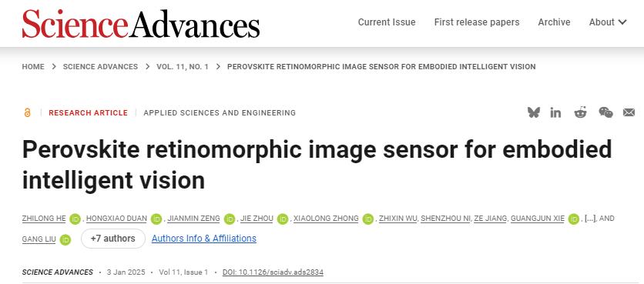Go to Science Advances logo homepage
644x284 pixels.
tap(141, 23)
